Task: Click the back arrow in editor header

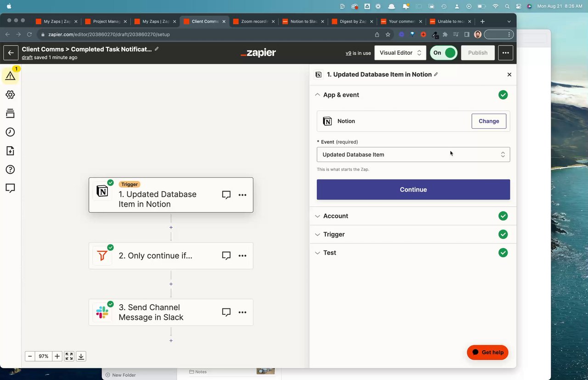Action: coord(11,53)
